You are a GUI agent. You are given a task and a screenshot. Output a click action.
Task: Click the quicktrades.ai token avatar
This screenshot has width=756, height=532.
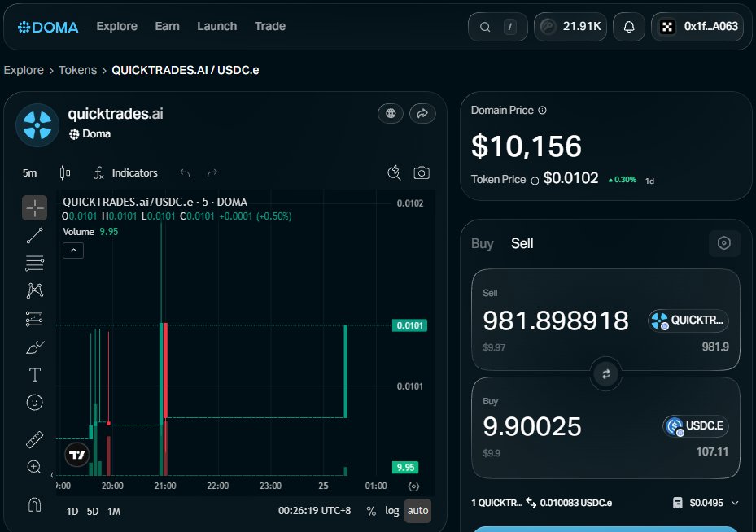(37, 125)
